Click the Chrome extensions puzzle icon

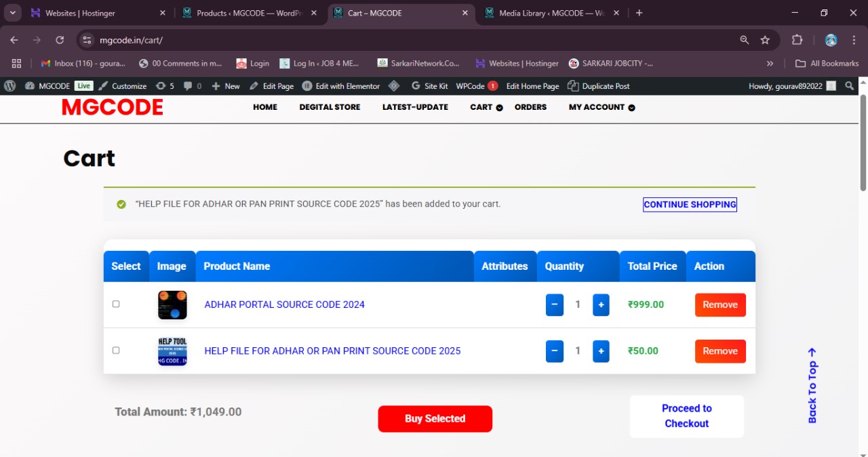pyautogui.click(x=797, y=40)
